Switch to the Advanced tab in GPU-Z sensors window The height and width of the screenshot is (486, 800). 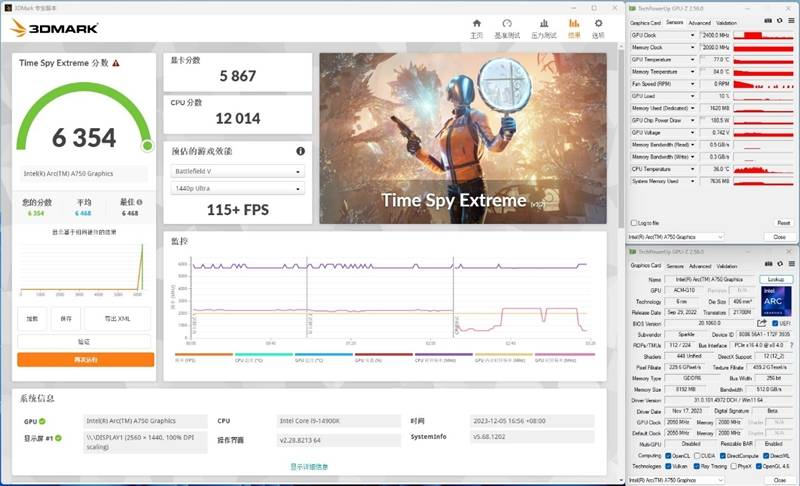(699, 22)
